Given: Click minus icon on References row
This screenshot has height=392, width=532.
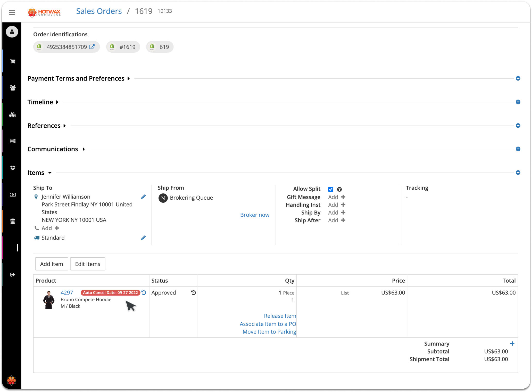Looking at the screenshot, I should (x=518, y=126).
